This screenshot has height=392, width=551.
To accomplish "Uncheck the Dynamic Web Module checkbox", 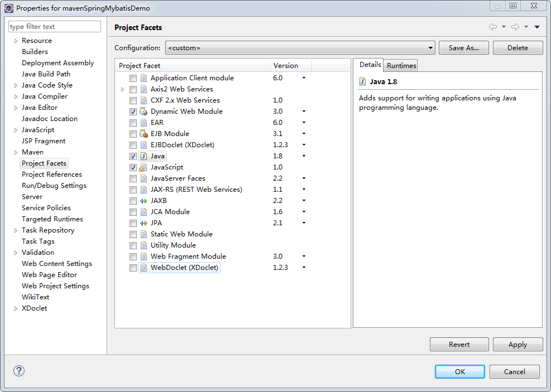I will coord(133,112).
